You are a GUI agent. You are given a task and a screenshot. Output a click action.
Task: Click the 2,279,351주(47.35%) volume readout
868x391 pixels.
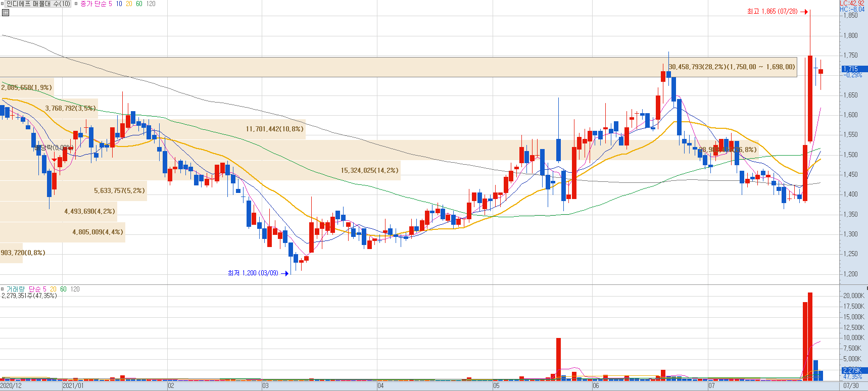coord(29,296)
